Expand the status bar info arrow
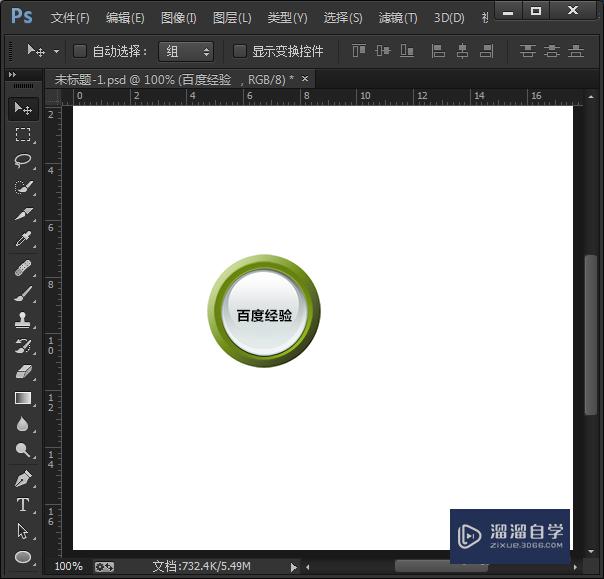The image size is (604, 579). pos(294,567)
